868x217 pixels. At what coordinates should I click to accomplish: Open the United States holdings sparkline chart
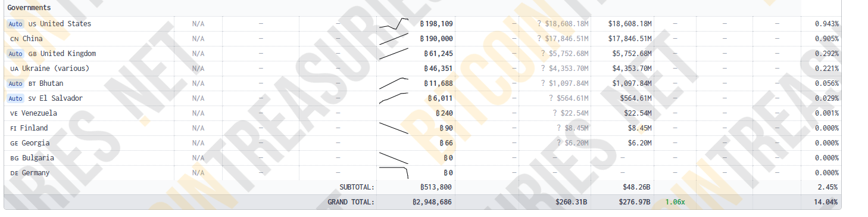(x=394, y=24)
